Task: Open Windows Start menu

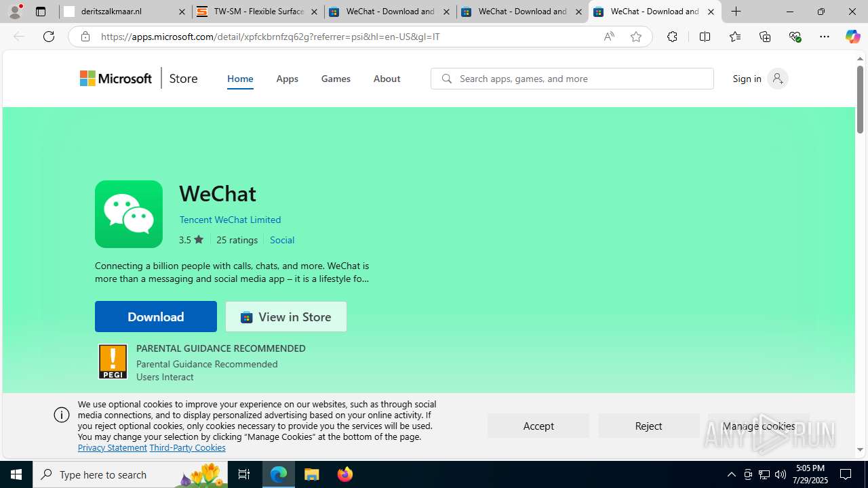Action: [x=16, y=474]
